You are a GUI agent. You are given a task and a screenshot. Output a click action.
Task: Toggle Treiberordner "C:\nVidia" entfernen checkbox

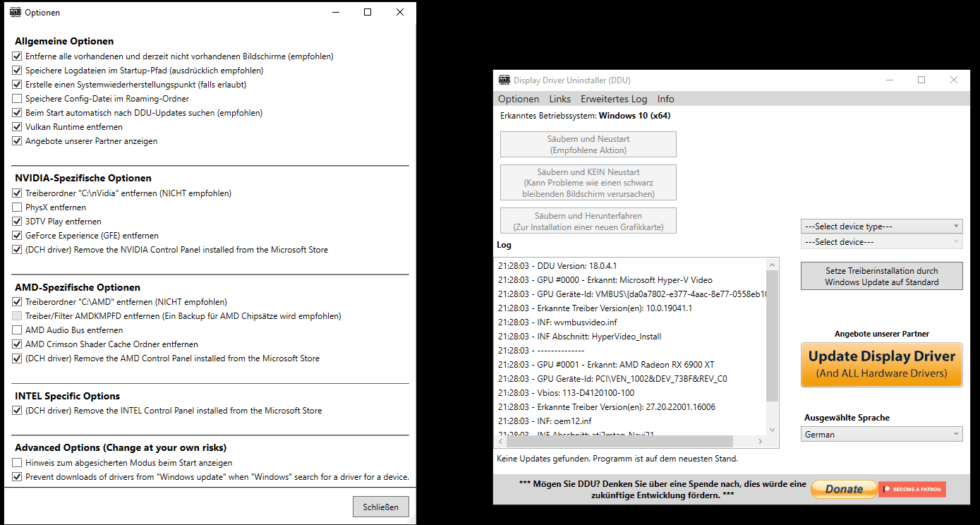[17, 193]
